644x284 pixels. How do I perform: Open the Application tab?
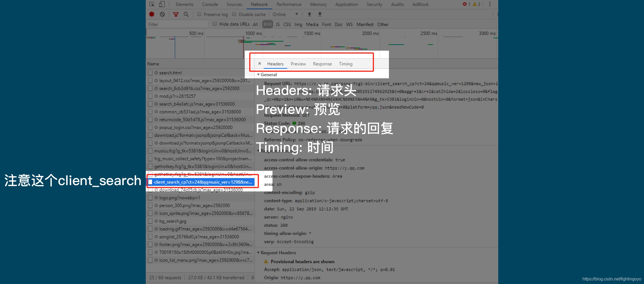pyautogui.click(x=346, y=4)
